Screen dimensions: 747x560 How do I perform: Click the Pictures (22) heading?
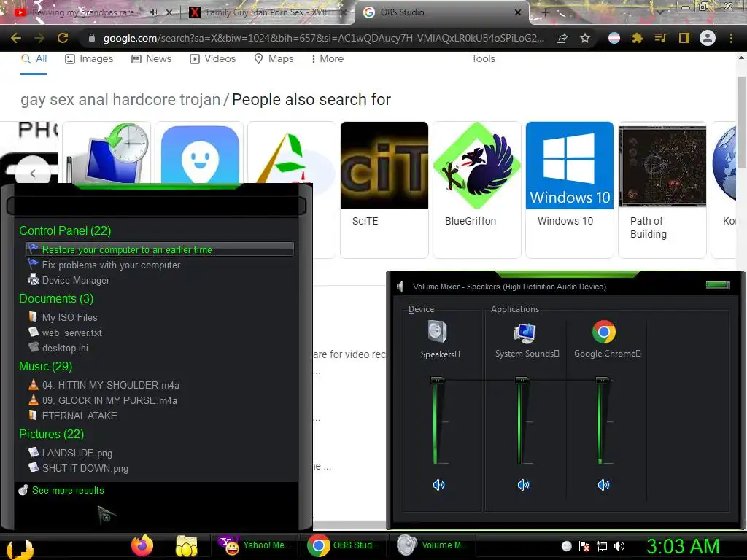click(52, 435)
